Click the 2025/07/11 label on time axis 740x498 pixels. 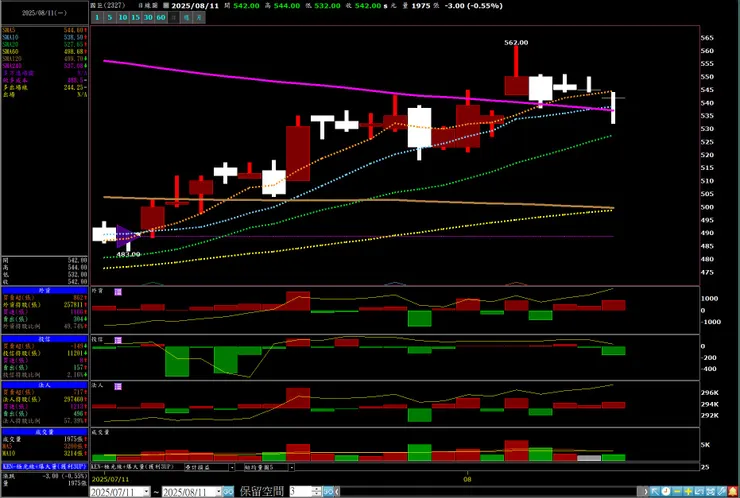tap(110, 479)
